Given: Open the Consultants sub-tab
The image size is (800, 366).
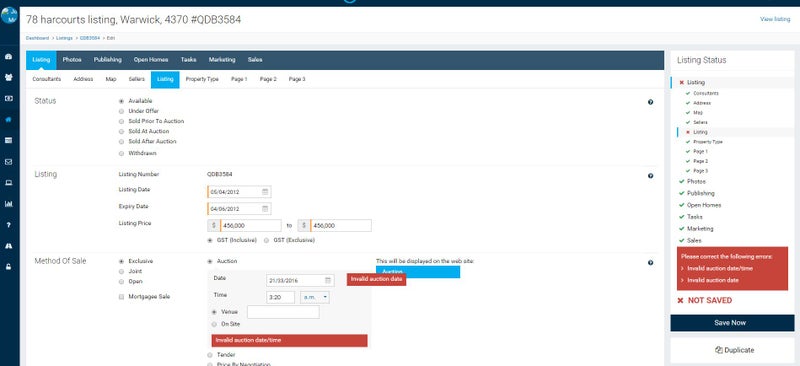Looking at the screenshot, I should [x=46, y=79].
